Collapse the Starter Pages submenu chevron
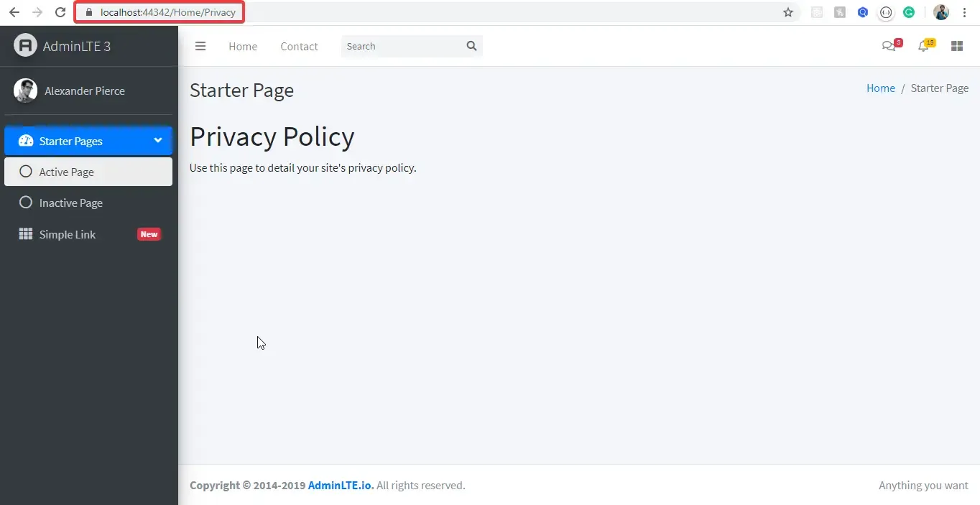Screen dimensions: 980x505 coord(157,141)
